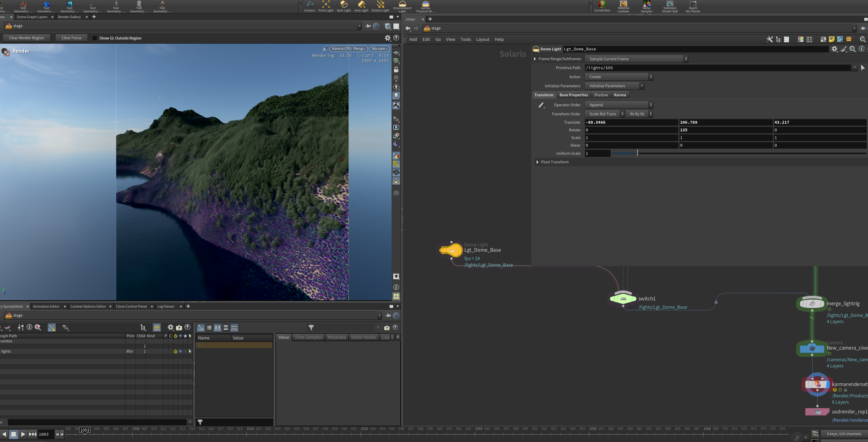Jump to last frame button
The height and width of the screenshot is (442, 868).
click(32, 434)
